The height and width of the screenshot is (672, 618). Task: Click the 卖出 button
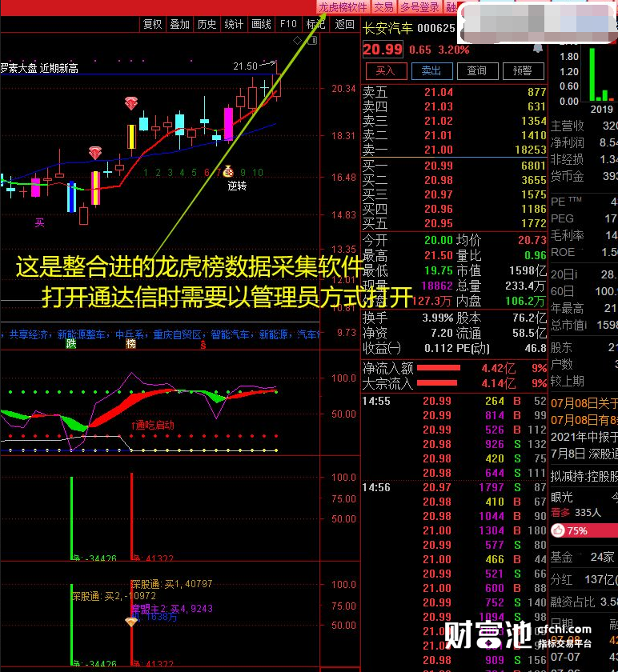coord(431,70)
